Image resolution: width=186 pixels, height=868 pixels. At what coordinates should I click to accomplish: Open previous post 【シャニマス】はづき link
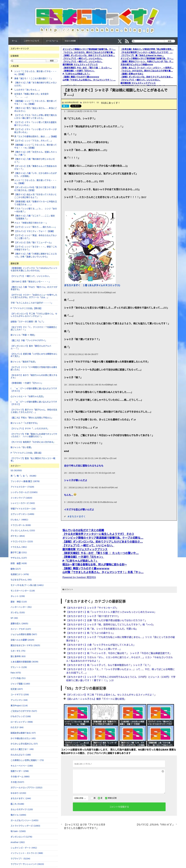(85, 826)
